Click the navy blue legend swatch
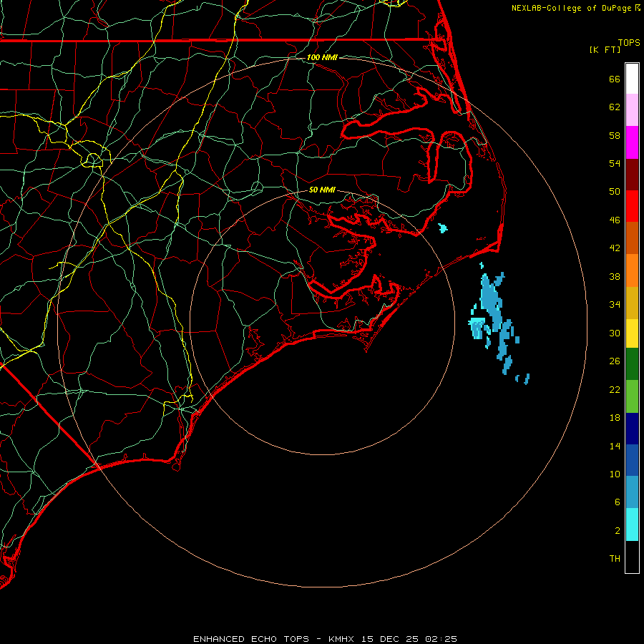 point(632,428)
